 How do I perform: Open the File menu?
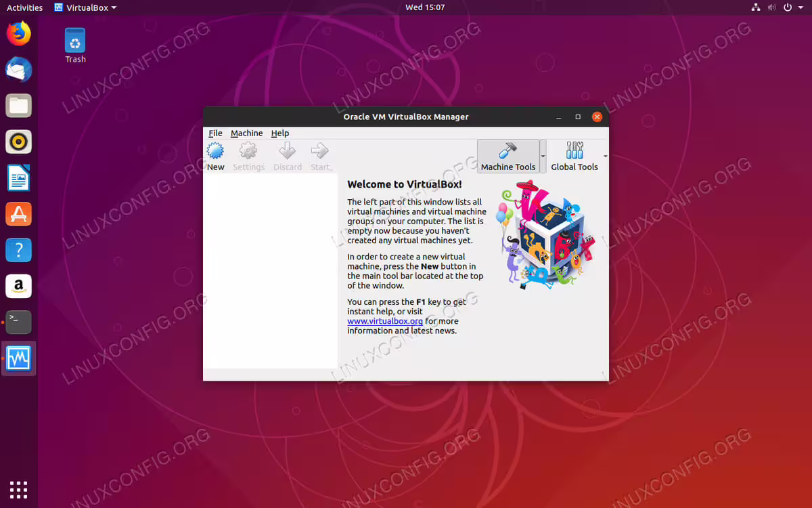click(x=215, y=133)
